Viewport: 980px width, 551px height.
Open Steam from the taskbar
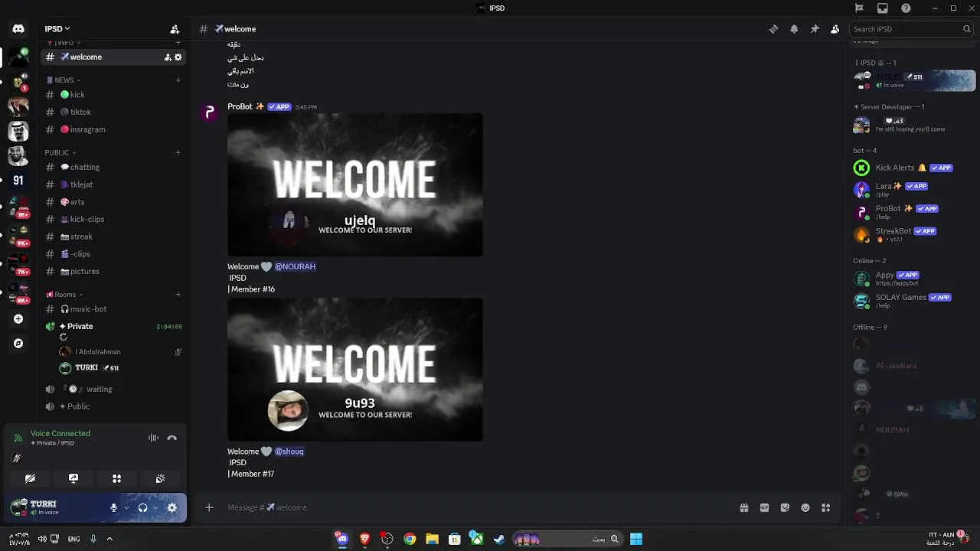click(x=499, y=539)
